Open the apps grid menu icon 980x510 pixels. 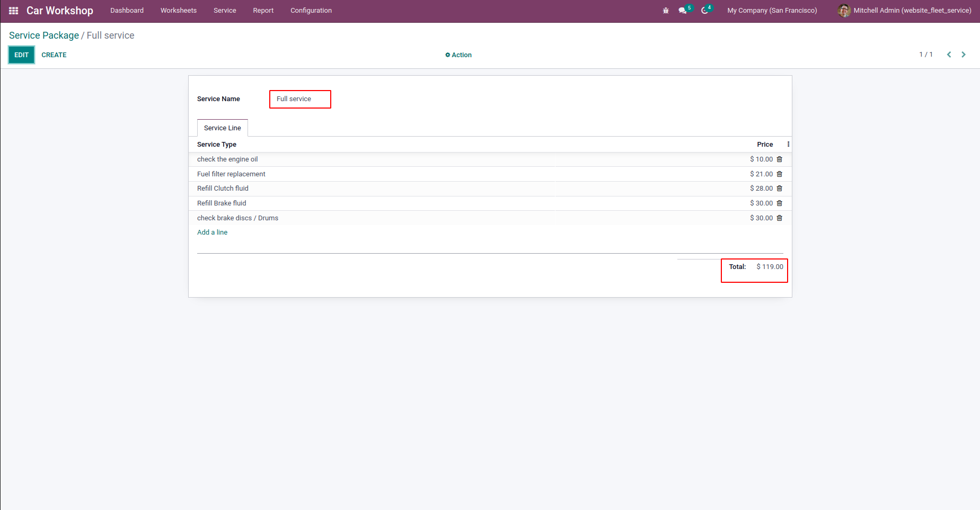tap(14, 11)
